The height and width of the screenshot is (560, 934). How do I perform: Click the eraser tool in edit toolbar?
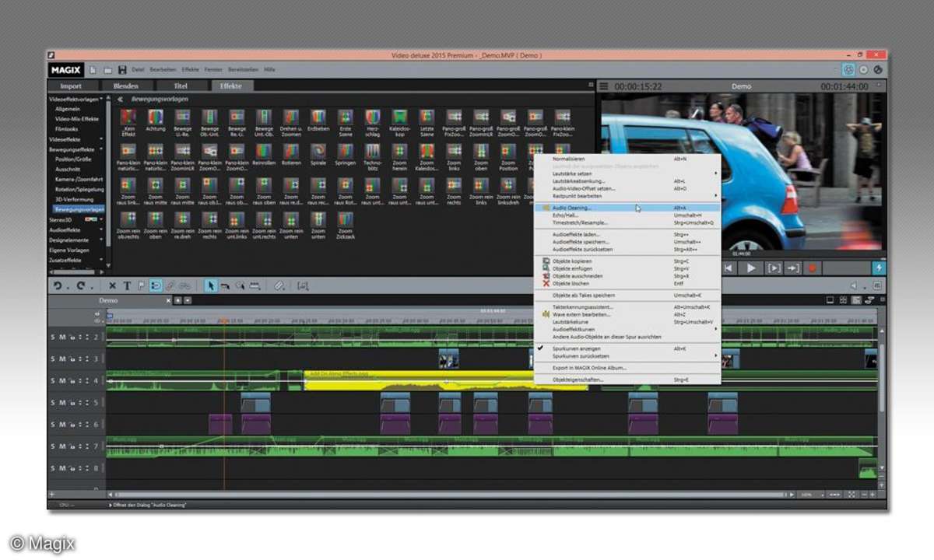(279, 286)
